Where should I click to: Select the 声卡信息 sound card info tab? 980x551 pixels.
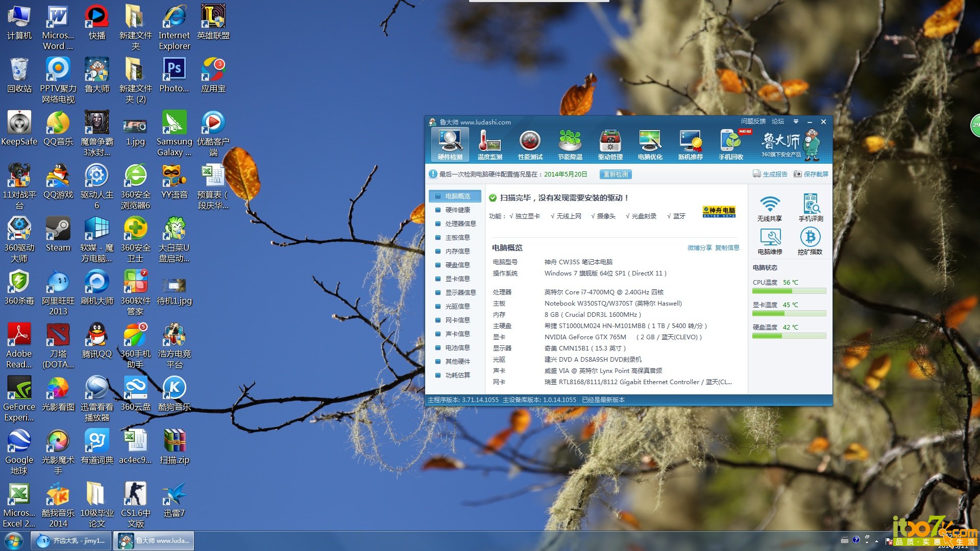(455, 334)
